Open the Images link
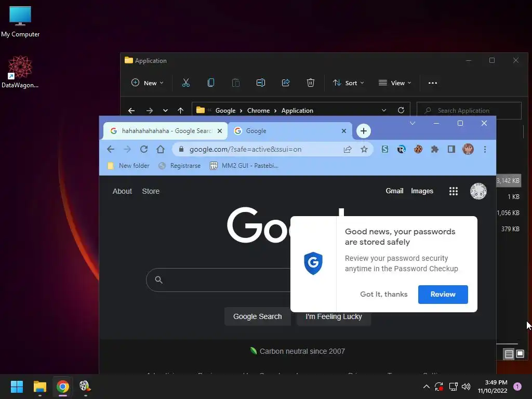This screenshot has width=532, height=399. click(x=422, y=191)
